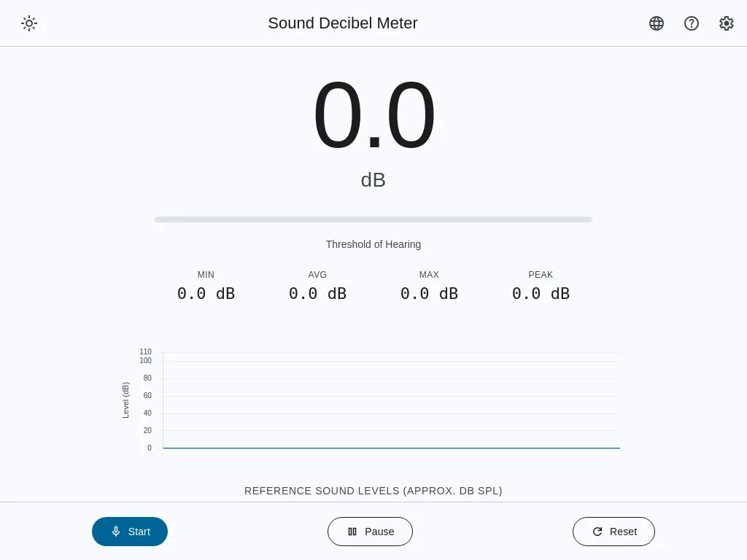Pause the decibel measurement
Screen dimensions: 747x560
pos(370,532)
